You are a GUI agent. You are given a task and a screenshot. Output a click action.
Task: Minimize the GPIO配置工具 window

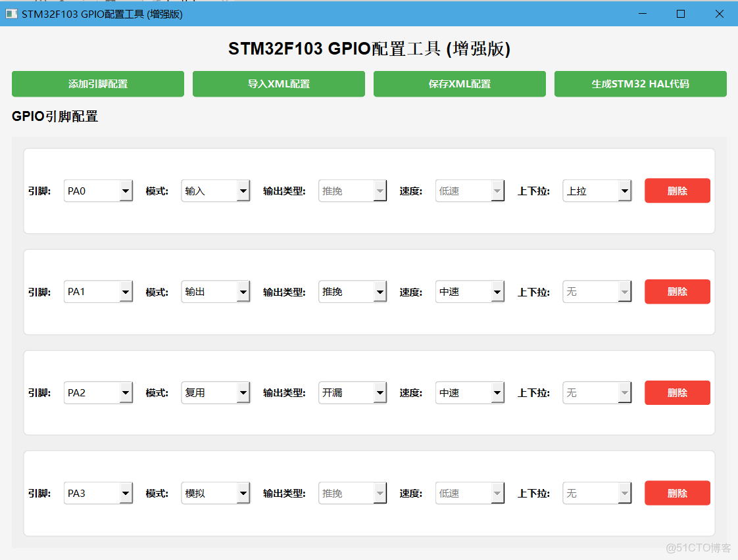click(x=643, y=14)
